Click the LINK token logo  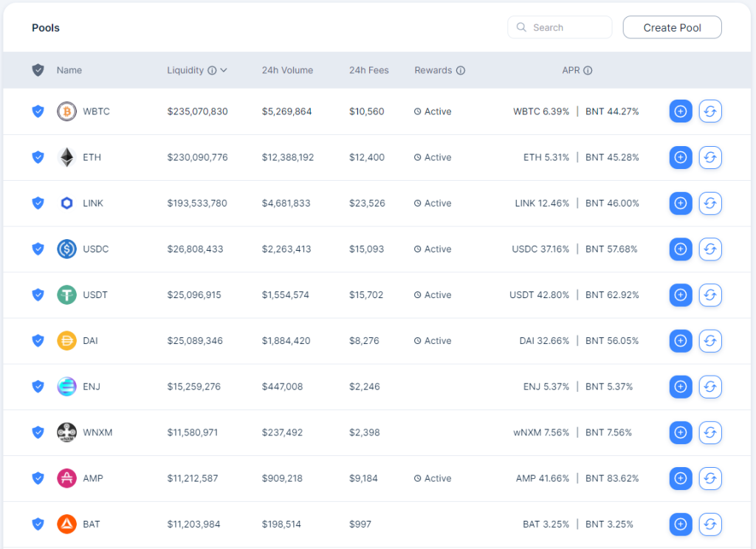click(66, 203)
